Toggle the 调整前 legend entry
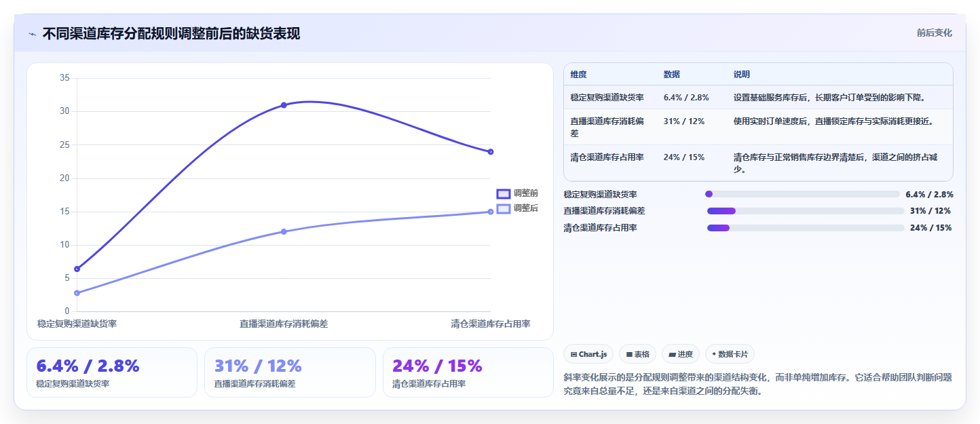 point(517,193)
